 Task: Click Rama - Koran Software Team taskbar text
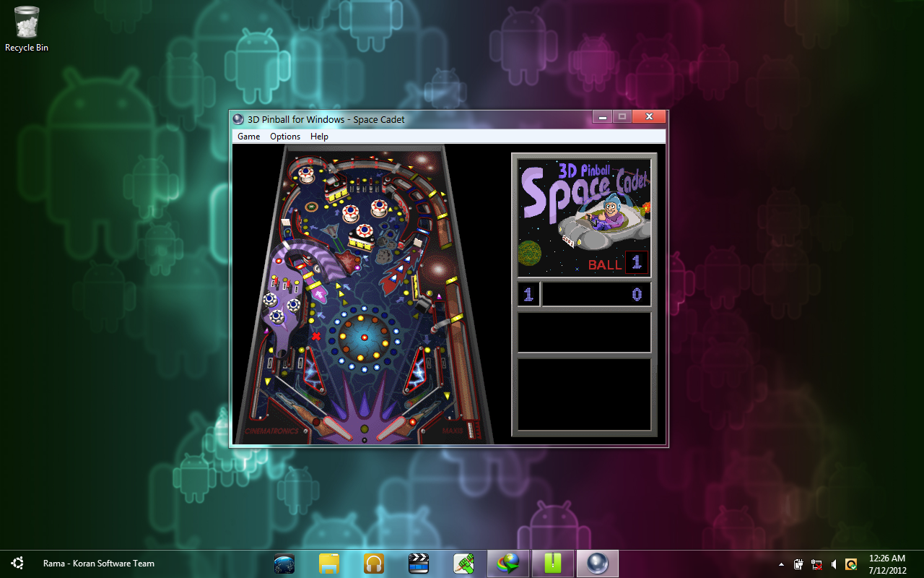pyautogui.click(x=99, y=564)
